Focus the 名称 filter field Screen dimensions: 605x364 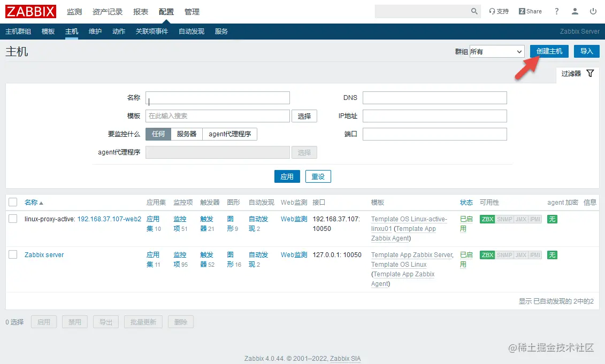click(x=218, y=98)
